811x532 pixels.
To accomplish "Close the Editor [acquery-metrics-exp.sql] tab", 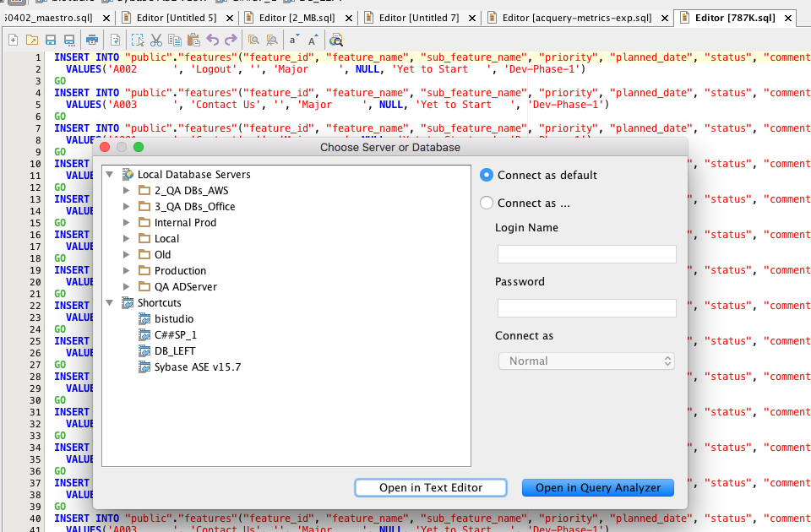I will coord(665,18).
